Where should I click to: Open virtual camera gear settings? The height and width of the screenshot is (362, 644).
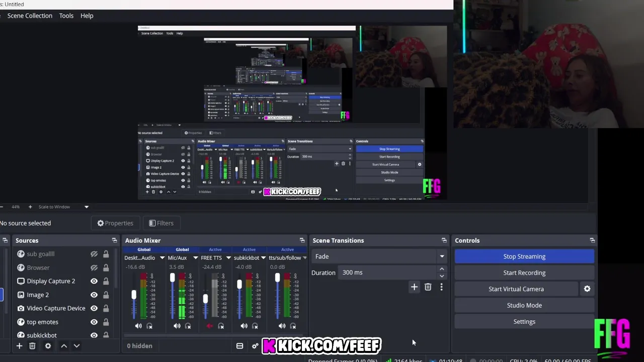tap(587, 289)
